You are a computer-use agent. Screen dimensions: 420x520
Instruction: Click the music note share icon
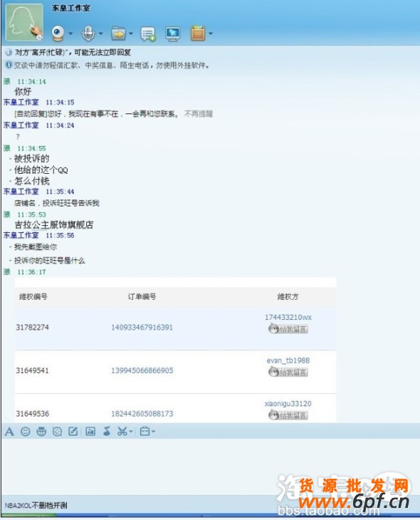[x=107, y=431]
